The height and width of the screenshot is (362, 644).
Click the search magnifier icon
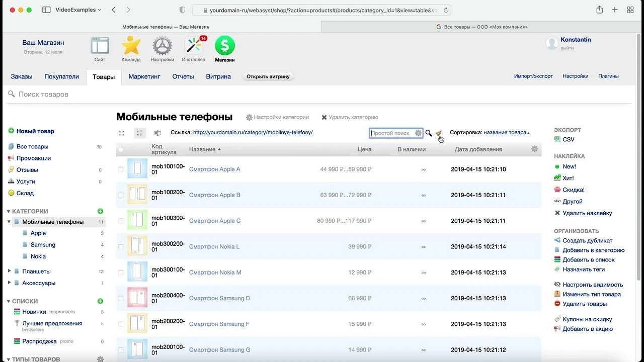[429, 133]
